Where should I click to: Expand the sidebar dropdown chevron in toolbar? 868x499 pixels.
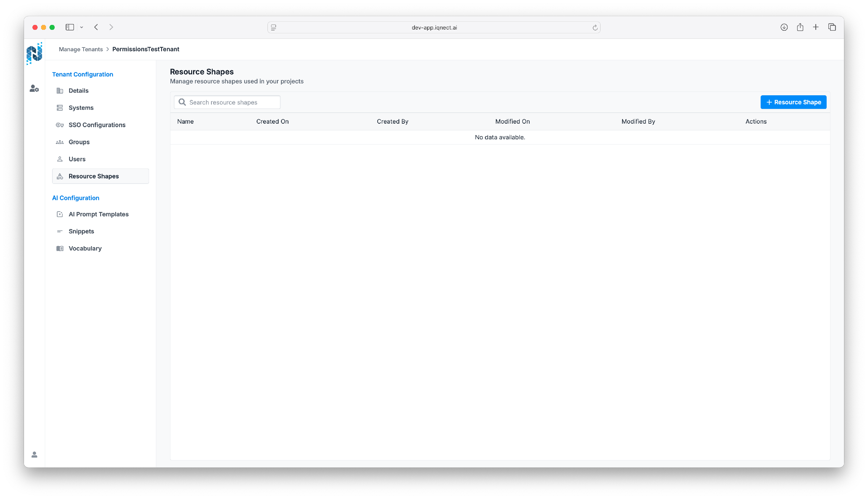[x=82, y=27]
